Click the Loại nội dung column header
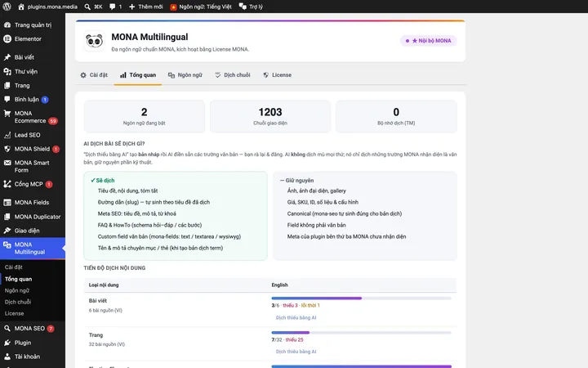588x368 pixels. click(104, 285)
